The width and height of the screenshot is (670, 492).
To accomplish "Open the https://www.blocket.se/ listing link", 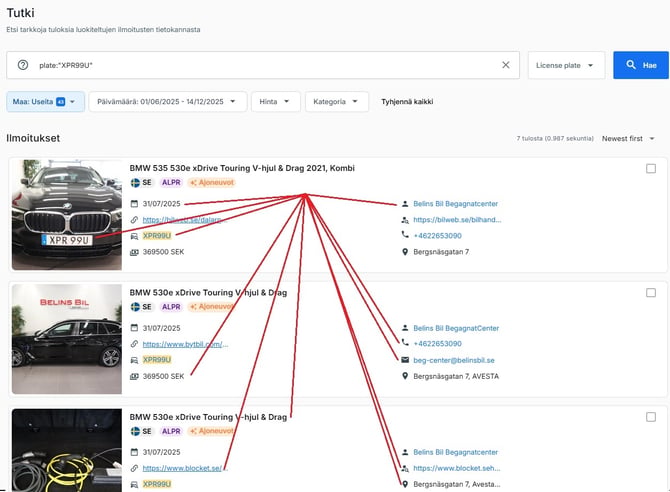I will point(185,468).
